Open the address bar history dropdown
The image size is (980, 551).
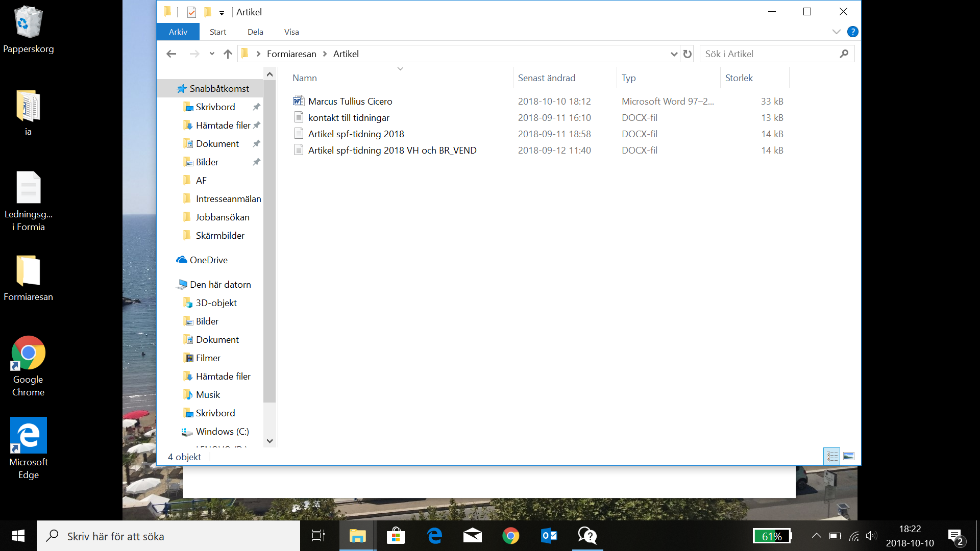674,54
